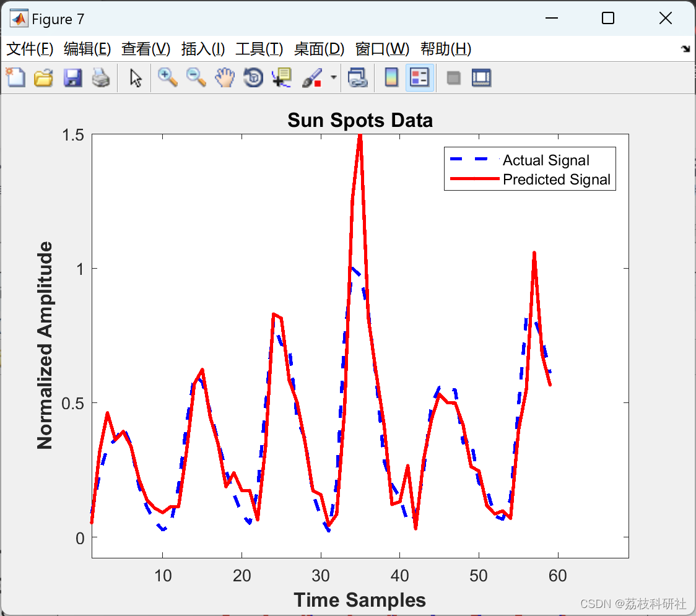Print the figure using the printer icon
Screen dimensions: 696x616
click(101, 77)
